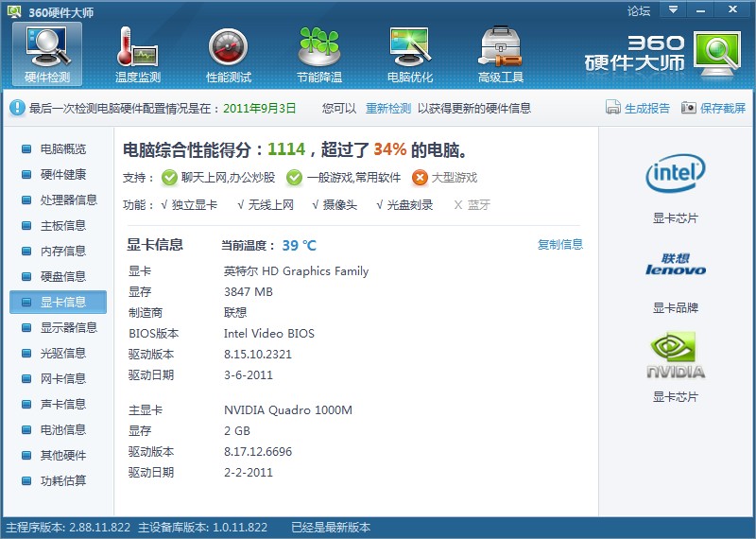
Task: Select 主板信息 in the sidebar
Action: click(x=58, y=225)
